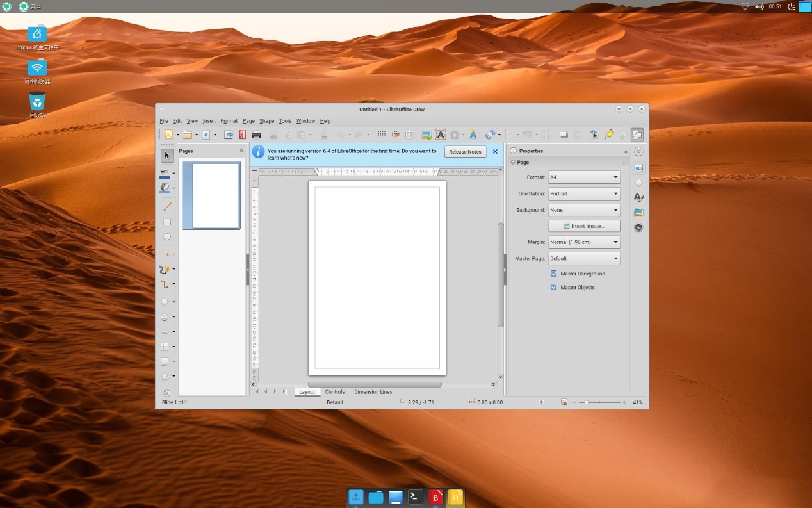This screenshot has height=508, width=812.
Task: Uncheck the Master Background checkbox
Action: [x=554, y=274]
